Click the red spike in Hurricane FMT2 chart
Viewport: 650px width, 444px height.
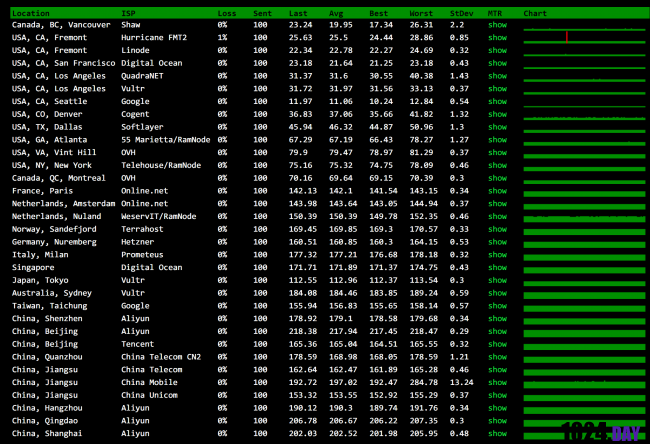(567, 37)
